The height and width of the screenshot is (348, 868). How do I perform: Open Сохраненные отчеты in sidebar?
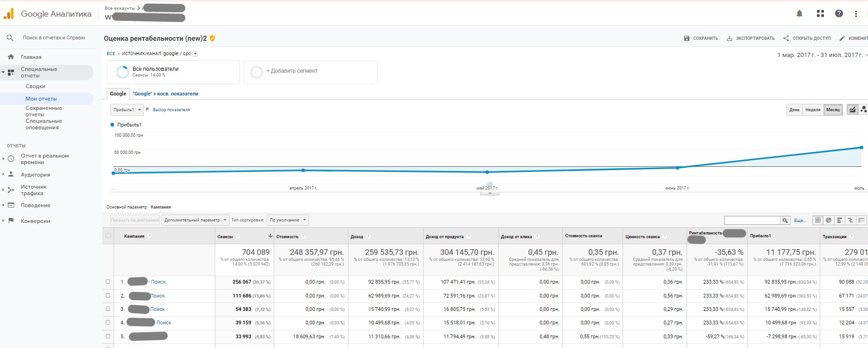44,111
